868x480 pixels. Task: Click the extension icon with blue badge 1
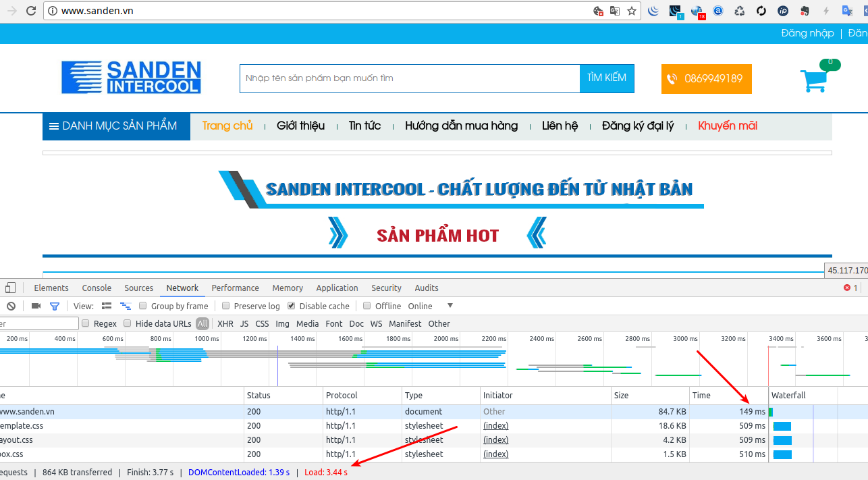tap(676, 11)
